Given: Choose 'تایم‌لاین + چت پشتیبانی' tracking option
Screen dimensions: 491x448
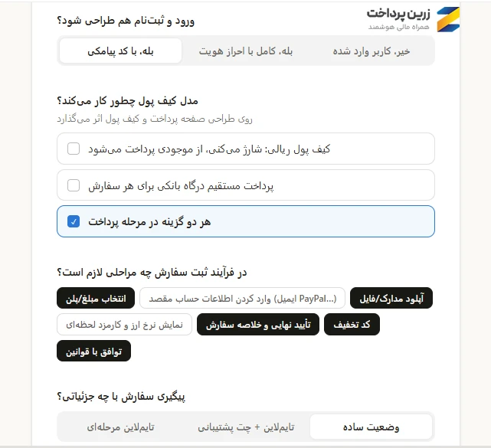Looking at the screenshot, I should (246, 427).
